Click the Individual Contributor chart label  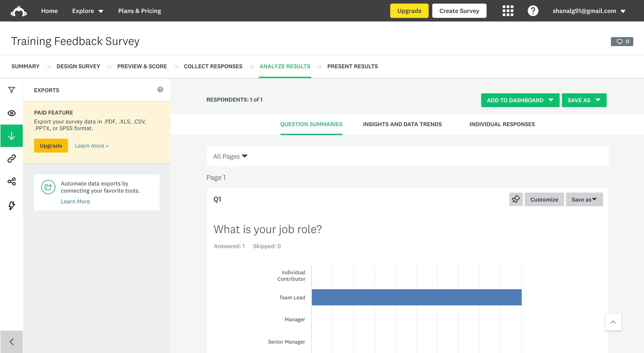coord(291,275)
